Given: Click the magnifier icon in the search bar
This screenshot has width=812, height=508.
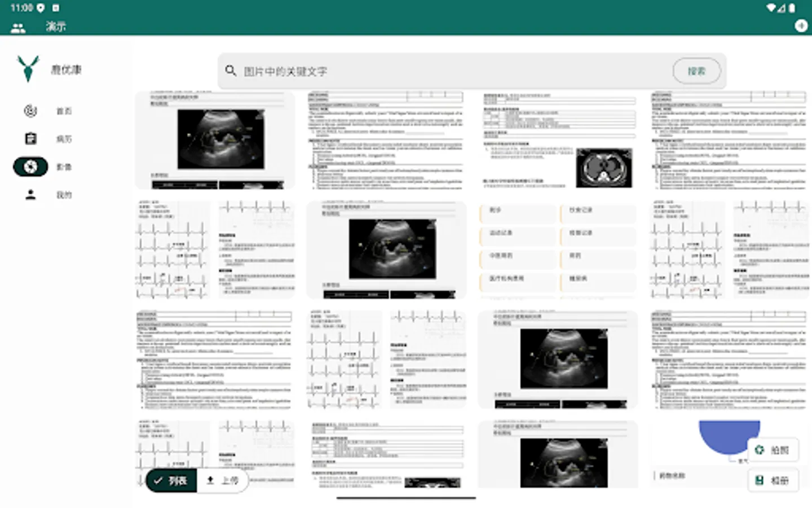Looking at the screenshot, I should 231,71.
